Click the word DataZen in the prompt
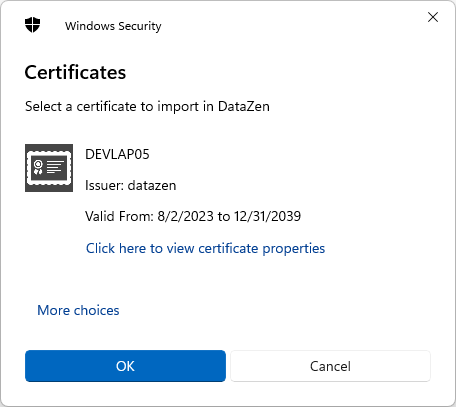 pyautogui.click(x=244, y=107)
